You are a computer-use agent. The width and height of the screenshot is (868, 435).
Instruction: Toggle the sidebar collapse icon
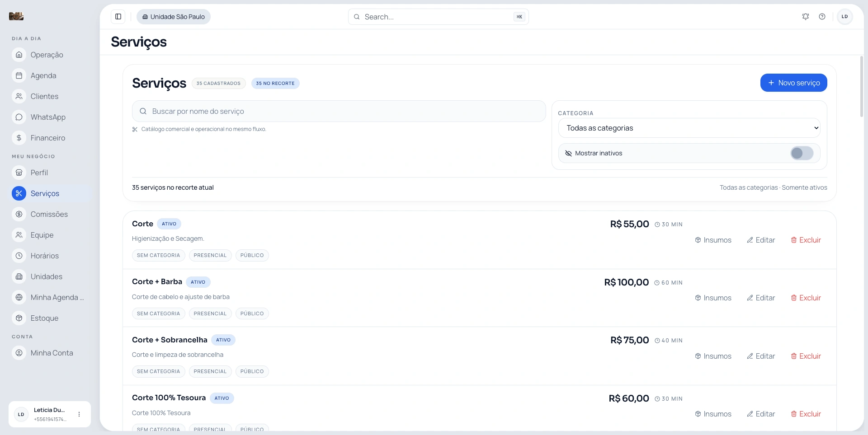118,17
